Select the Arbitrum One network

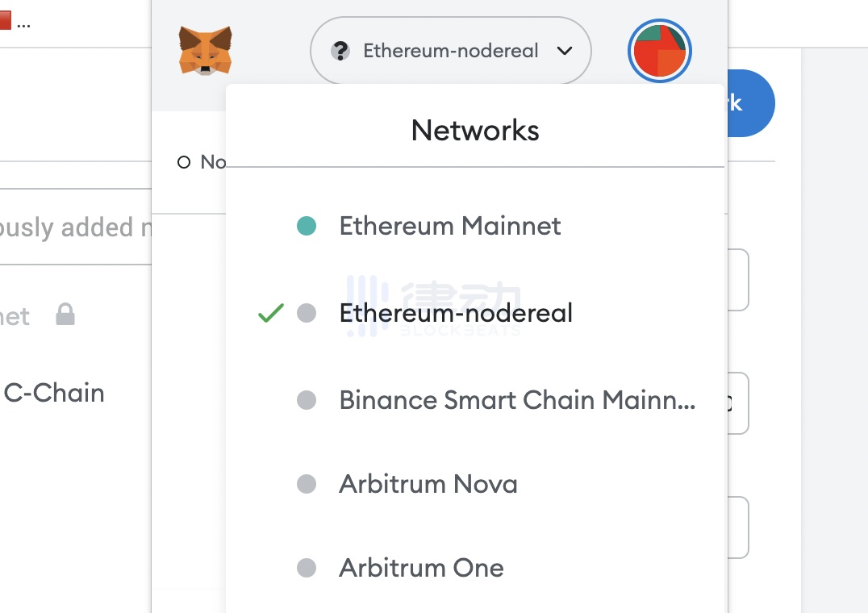click(x=421, y=568)
